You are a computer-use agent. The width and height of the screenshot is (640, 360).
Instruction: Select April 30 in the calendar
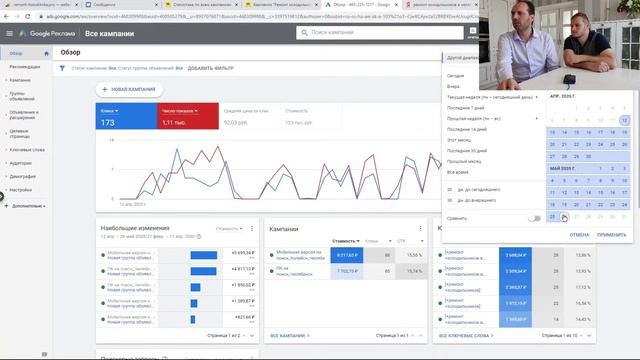click(588, 156)
